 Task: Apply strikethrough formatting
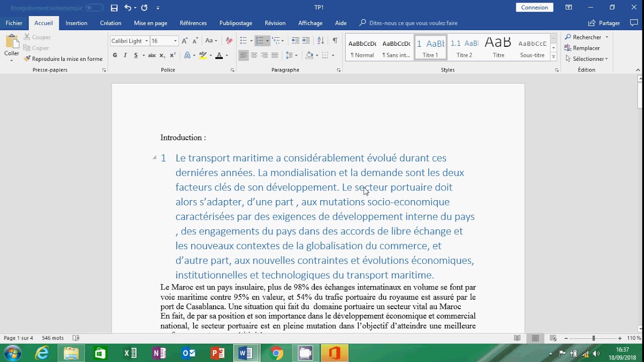pos(151,55)
